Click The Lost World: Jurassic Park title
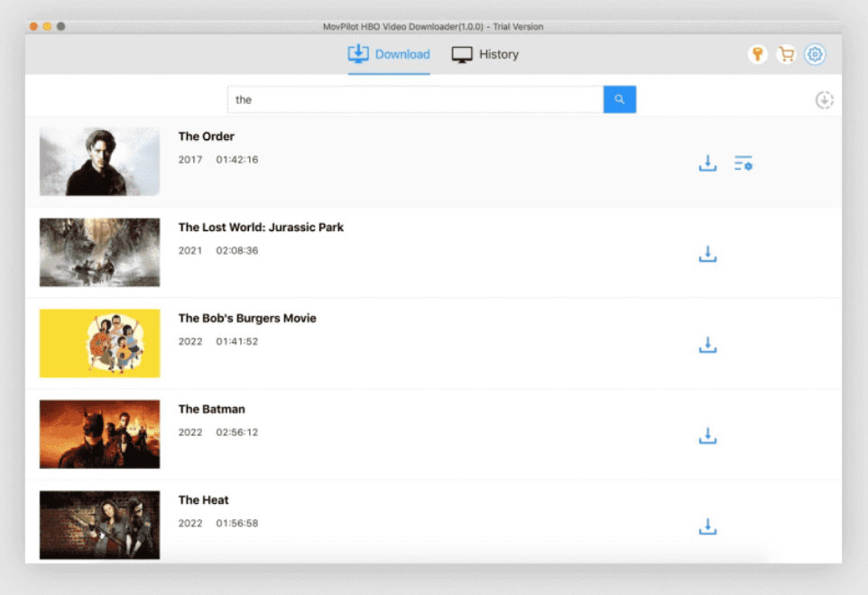Screen dimensions: 868x595 coord(261,228)
